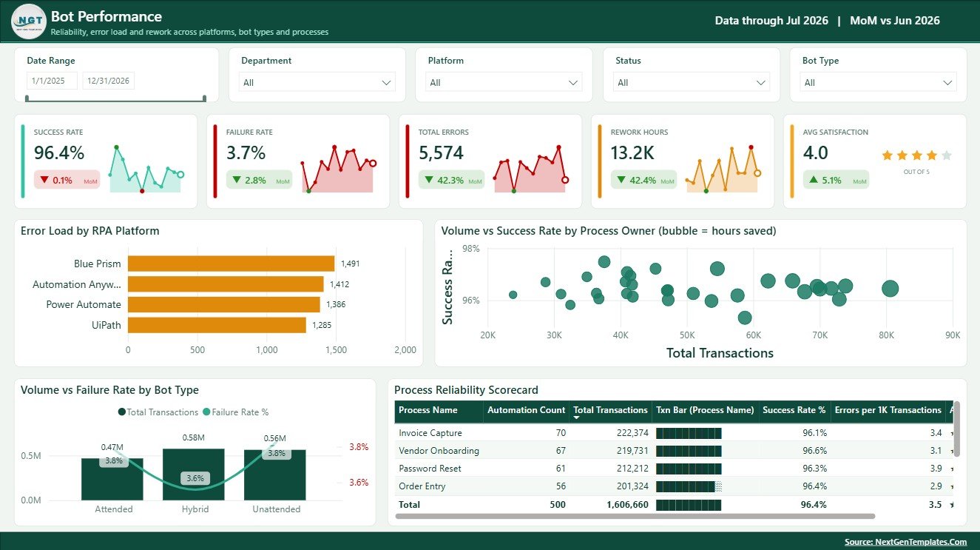Click the Failure Rate sparkline chart
This screenshot has height=550, width=980.
[339, 170]
